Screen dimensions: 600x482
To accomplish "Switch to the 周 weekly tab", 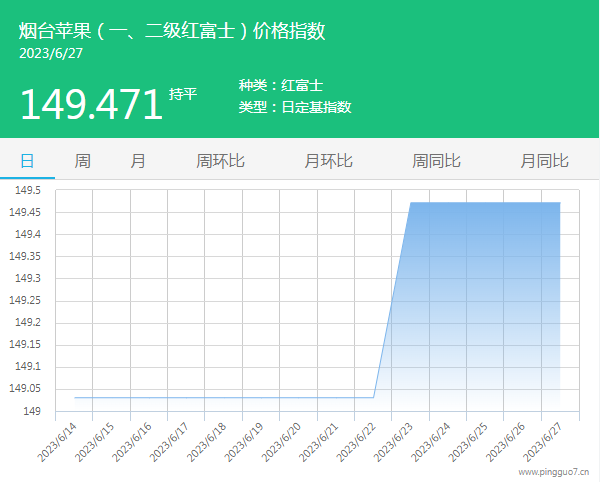I will 82,160.
